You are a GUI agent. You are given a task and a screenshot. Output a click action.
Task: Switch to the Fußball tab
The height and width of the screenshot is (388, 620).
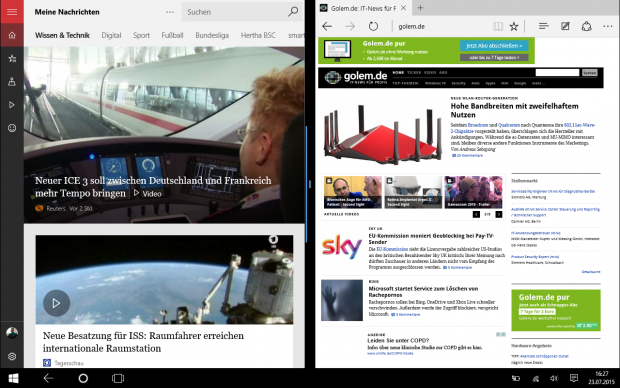pyautogui.click(x=172, y=35)
